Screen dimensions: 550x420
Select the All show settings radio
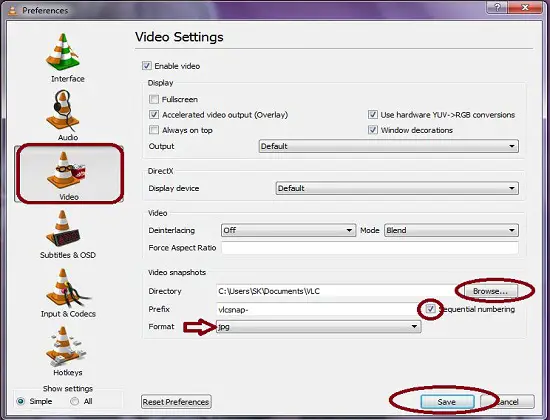74,401
